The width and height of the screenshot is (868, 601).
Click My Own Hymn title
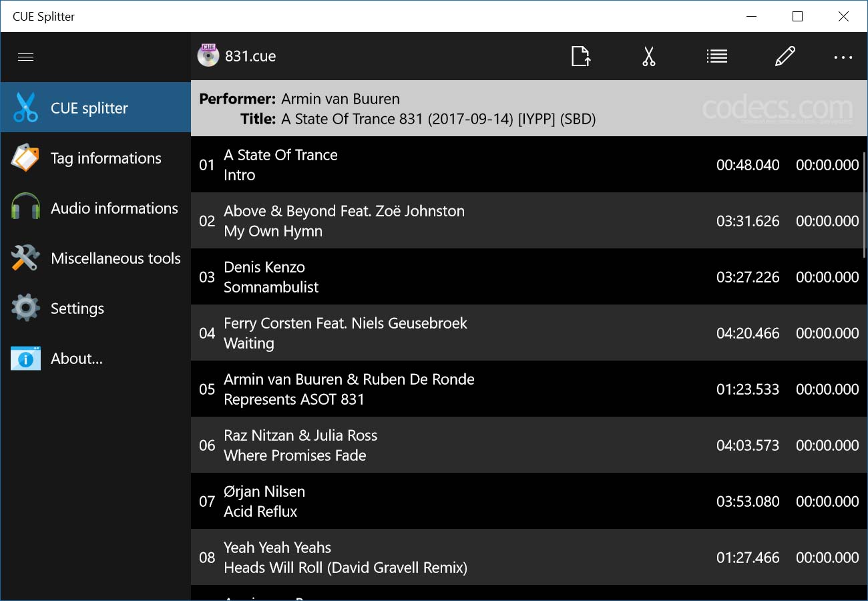click(273, 231)
